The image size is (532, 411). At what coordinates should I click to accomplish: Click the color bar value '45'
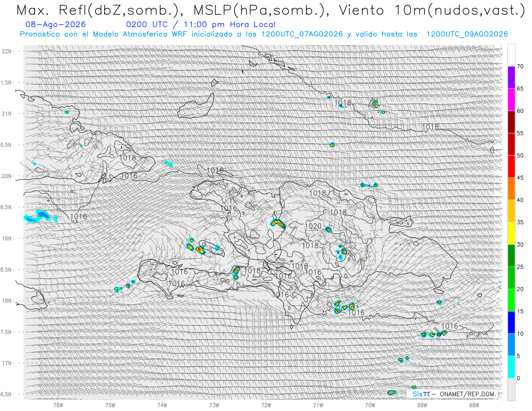coord(520,178)
